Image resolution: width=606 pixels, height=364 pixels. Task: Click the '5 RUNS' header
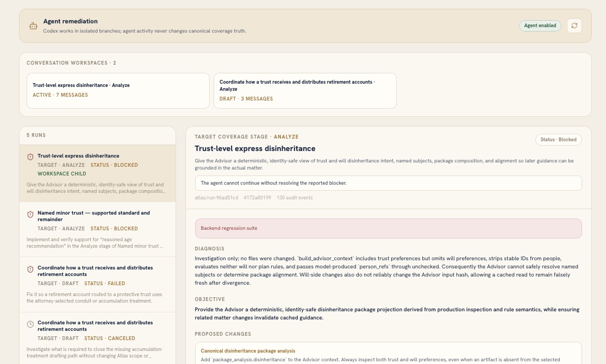point(36,135)
